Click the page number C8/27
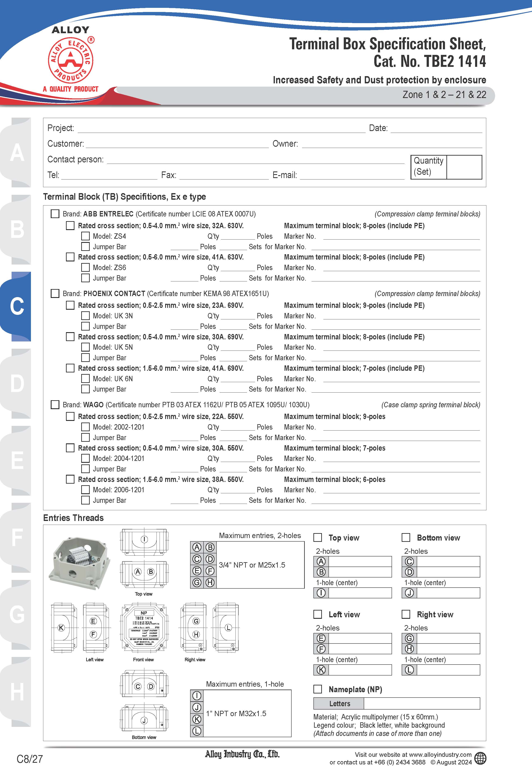532x777 pixels. [30, 759]
